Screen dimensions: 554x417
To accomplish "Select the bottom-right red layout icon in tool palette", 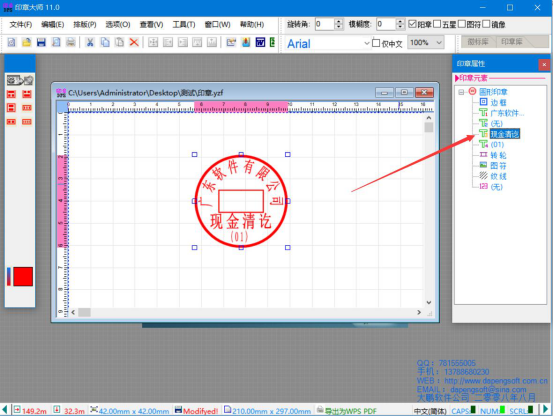I will [x=27, y=122].
